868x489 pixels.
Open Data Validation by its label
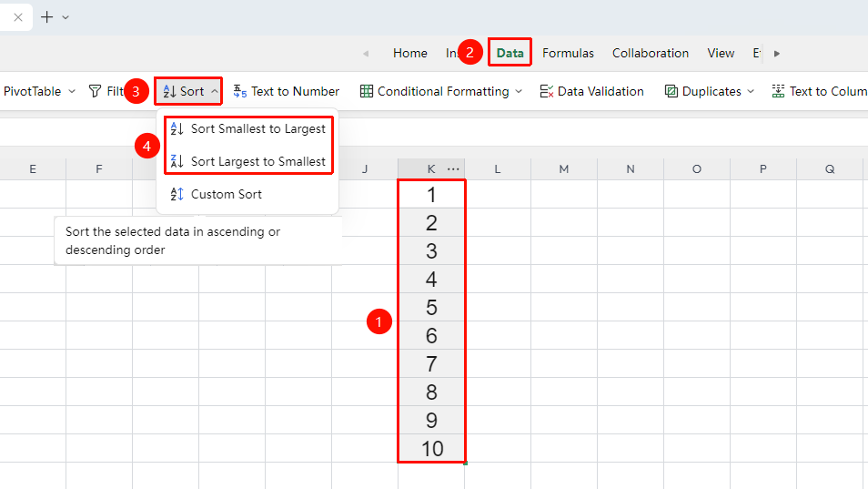point(601,91)
